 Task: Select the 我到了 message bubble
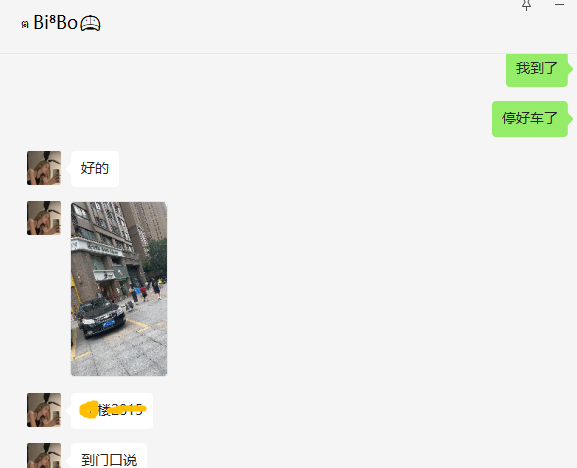[537, 69]
